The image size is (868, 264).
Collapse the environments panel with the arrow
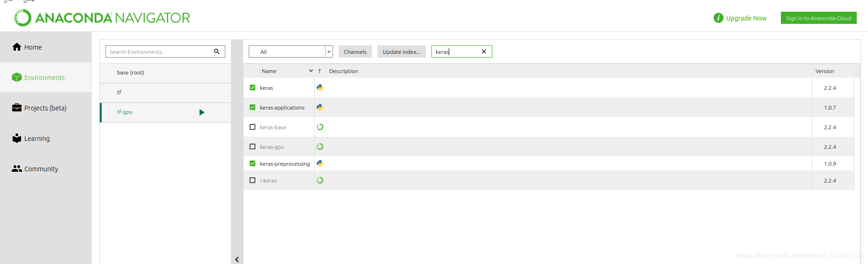[x=237, y=259]
